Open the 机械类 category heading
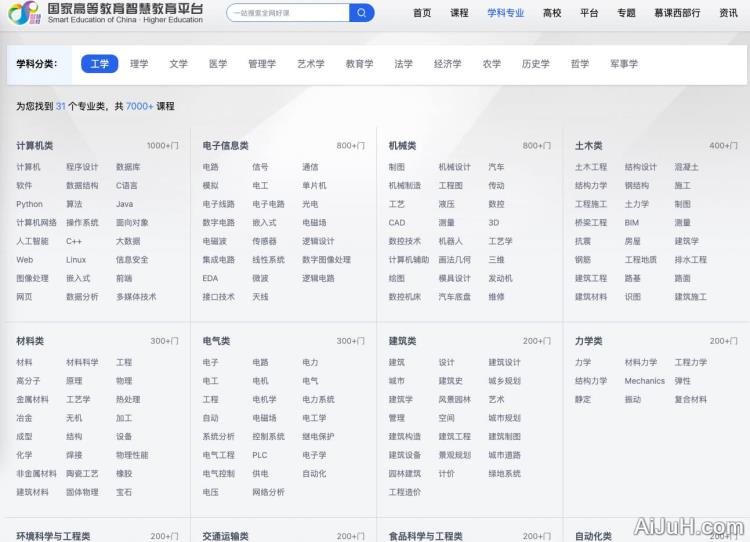This screenshot has width=750, height=542. tap(402, 145)
